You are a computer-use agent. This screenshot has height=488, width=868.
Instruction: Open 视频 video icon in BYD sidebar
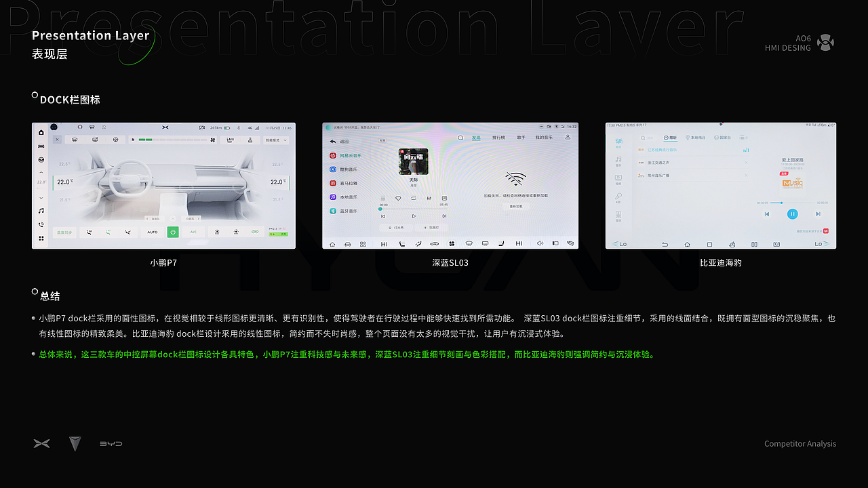coord(618,180)
